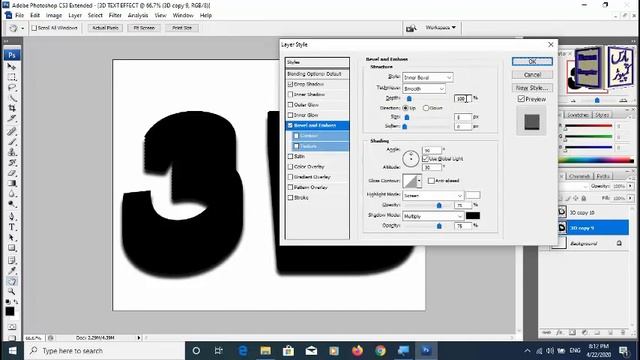Click the shadow mode black color swatch
640x360 pixels.
pos(473,216)
